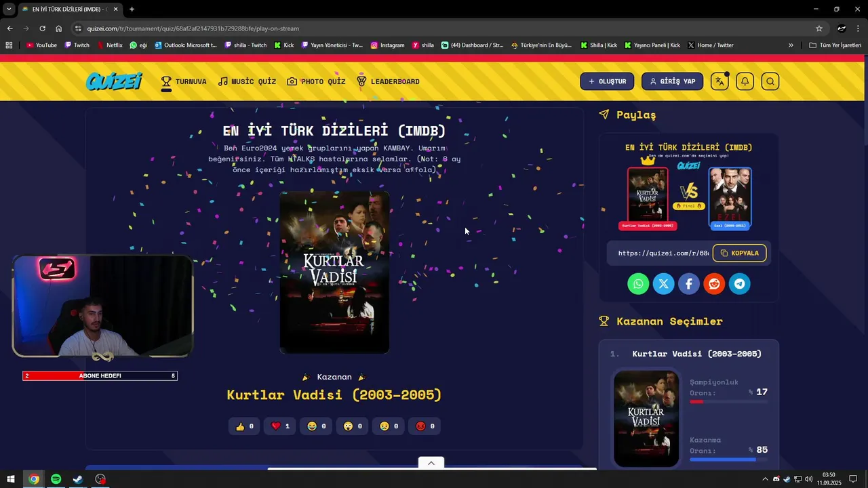Click the Oluştur button

(607, 81)
